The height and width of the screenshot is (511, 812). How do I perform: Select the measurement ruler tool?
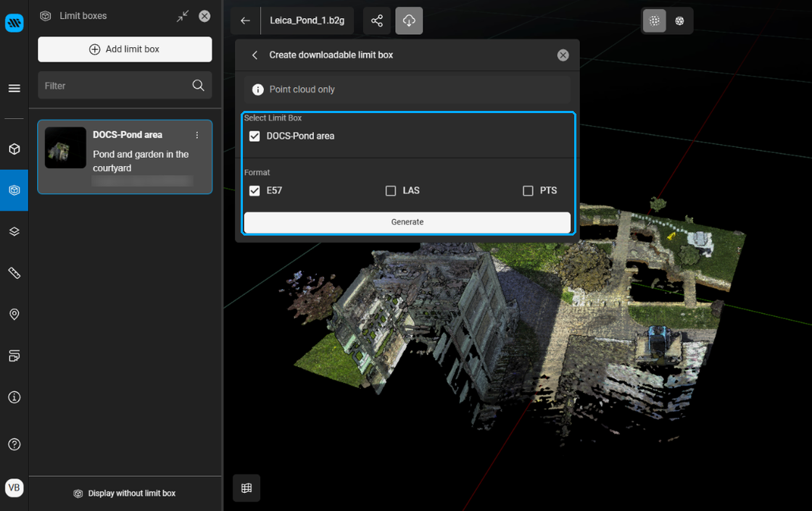tap(14, 273)
